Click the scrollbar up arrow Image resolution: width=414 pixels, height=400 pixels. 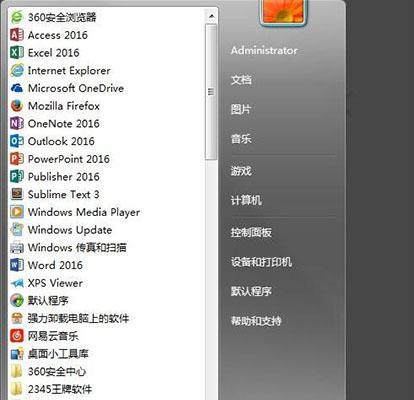point(211,16)
